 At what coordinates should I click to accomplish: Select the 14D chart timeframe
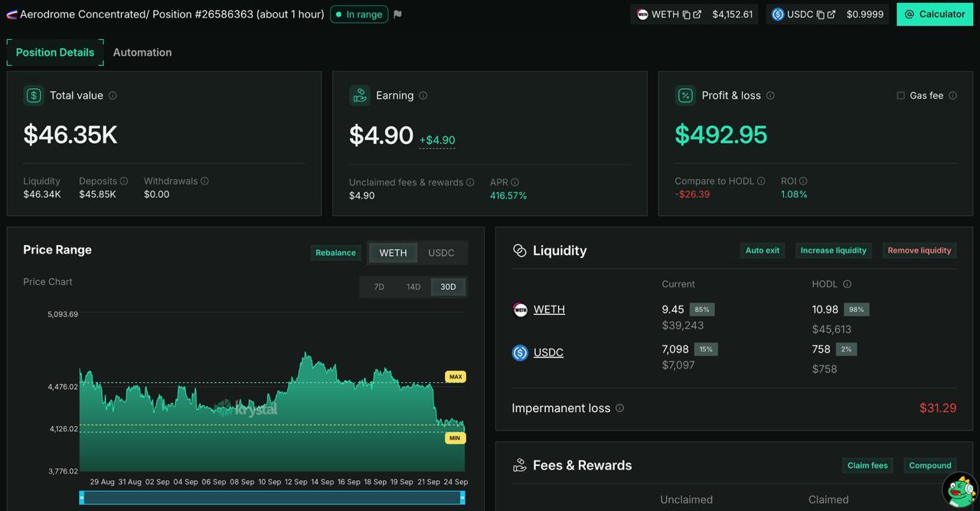[413, 287]
